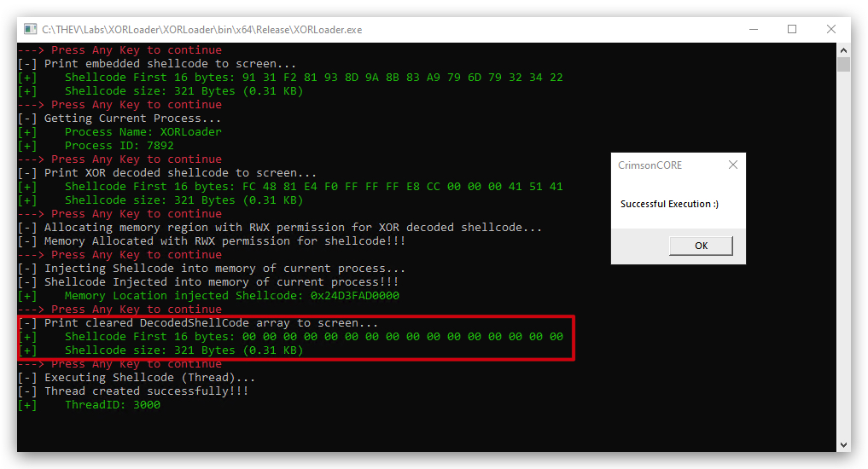Minimize the XORLoader console window

point(754,29)
